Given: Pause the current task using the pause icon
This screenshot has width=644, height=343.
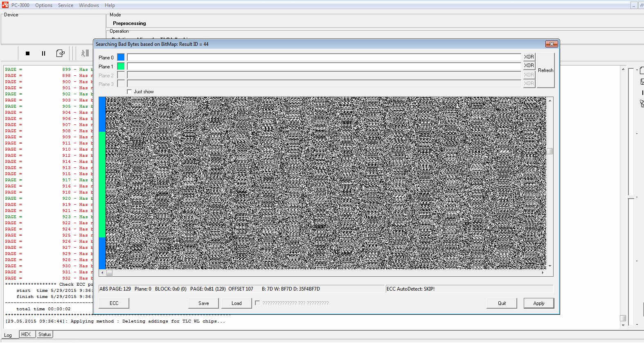Looking at the screenshot, I should pos(43,53).
